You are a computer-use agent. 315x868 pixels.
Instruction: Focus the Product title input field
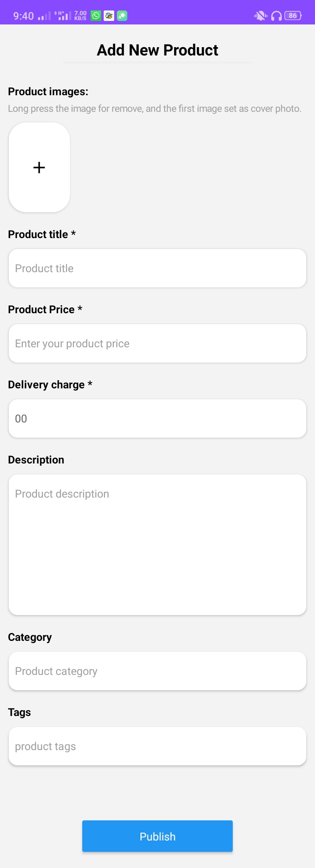(x=157, y=268)
